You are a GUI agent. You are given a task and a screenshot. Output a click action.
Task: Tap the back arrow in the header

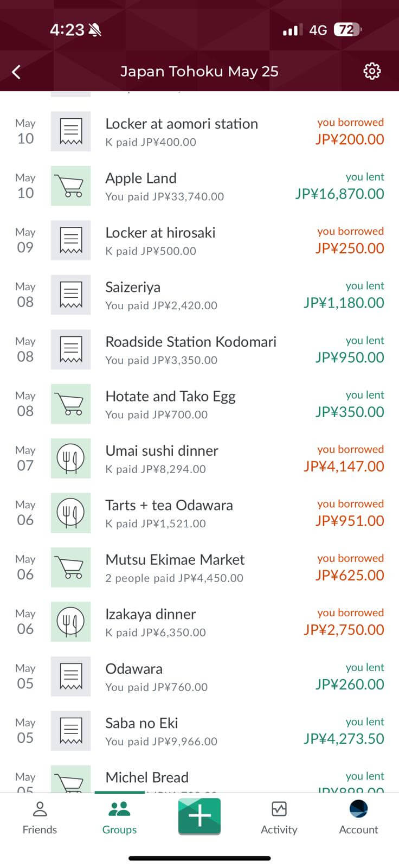(17, 72)
